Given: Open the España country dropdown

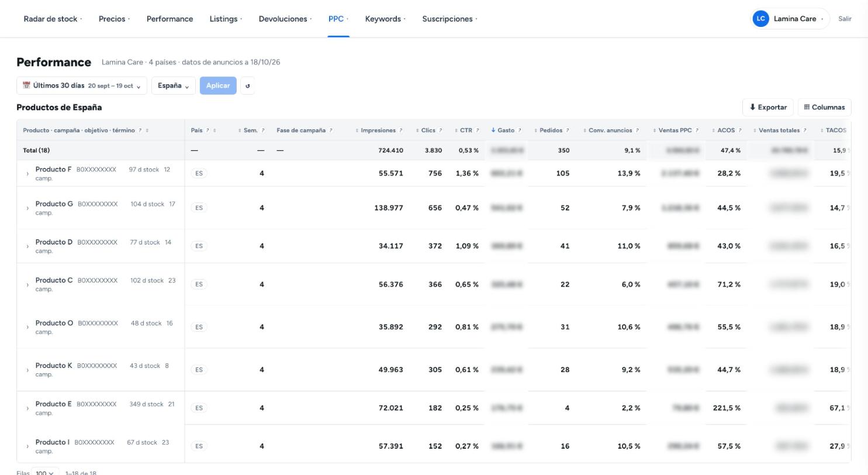Looking at the screenshot, I should 173,86.
